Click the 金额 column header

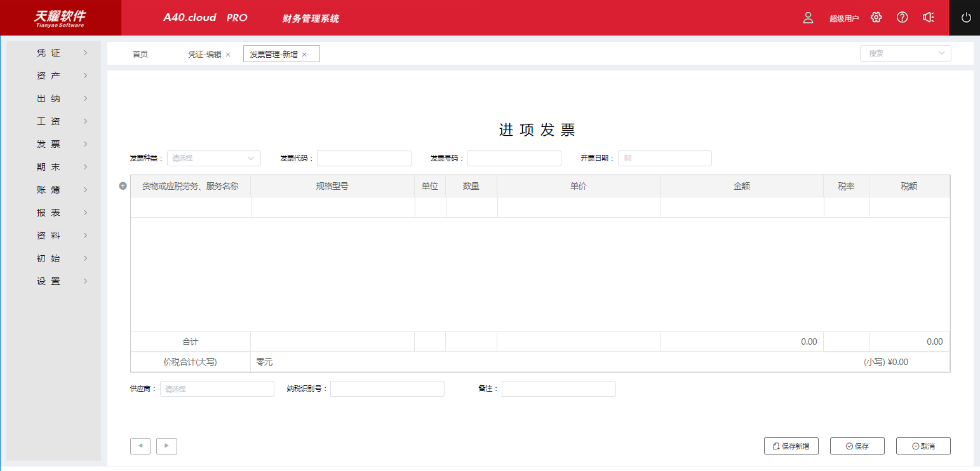742,187
